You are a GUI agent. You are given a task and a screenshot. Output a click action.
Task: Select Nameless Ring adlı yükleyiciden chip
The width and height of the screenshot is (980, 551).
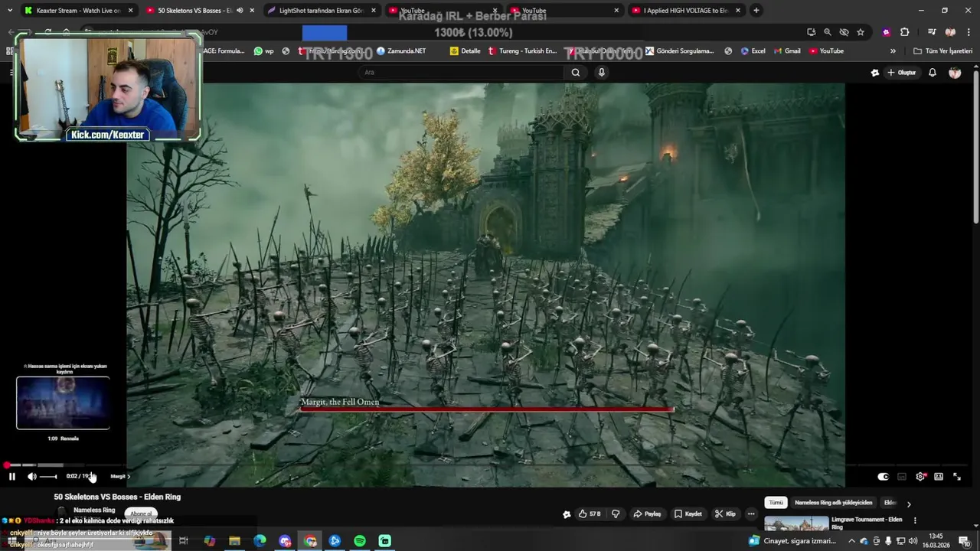[833, 503]
